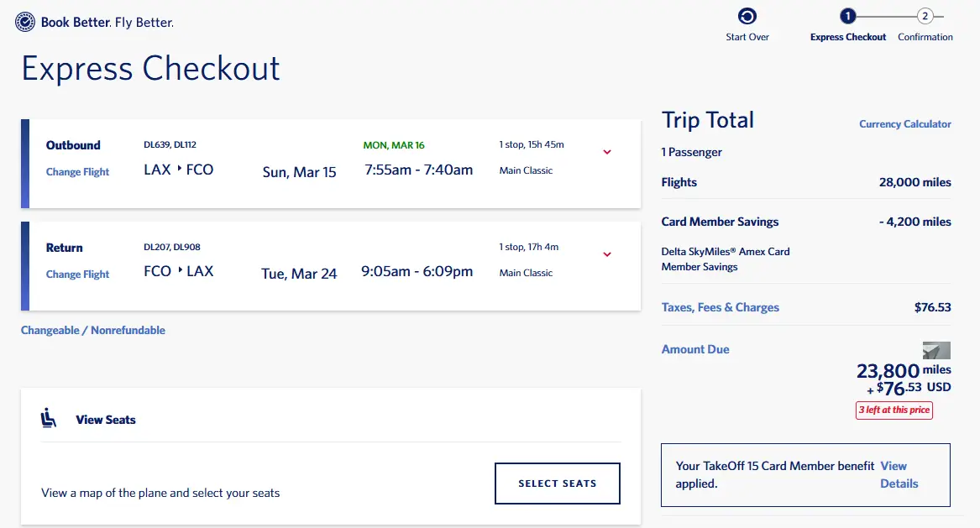Click the Confirmation step label
This screenshot has width=980, height=528.
click(925, 37)
